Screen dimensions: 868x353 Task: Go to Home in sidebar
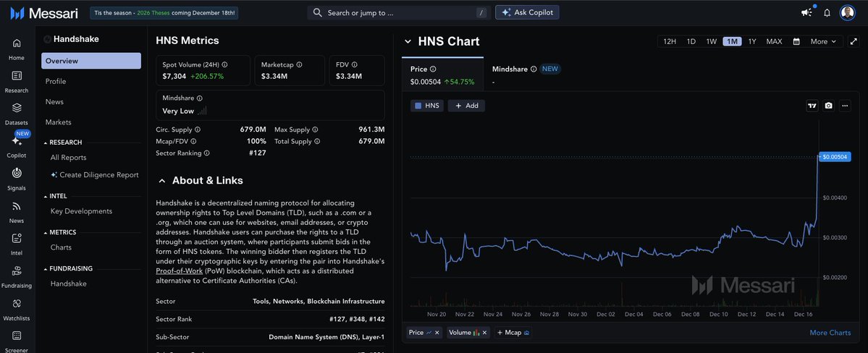click(x=17, y=48)
